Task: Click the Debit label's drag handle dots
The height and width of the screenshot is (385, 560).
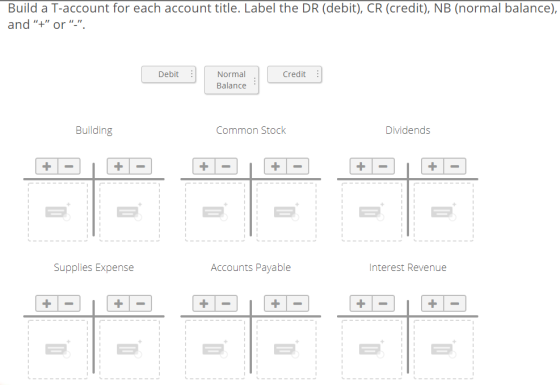Action: pyautogui.click(x=192, y=74)
